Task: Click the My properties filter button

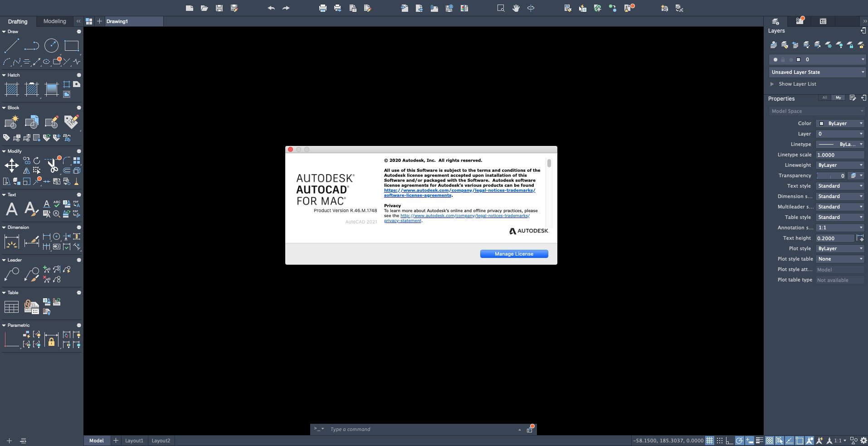Action: click(x=838, y=97)
